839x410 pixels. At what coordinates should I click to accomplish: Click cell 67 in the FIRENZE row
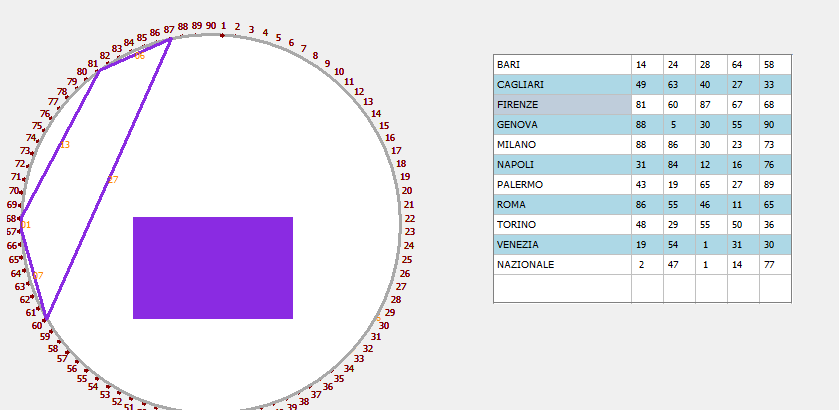coord(743,105)
